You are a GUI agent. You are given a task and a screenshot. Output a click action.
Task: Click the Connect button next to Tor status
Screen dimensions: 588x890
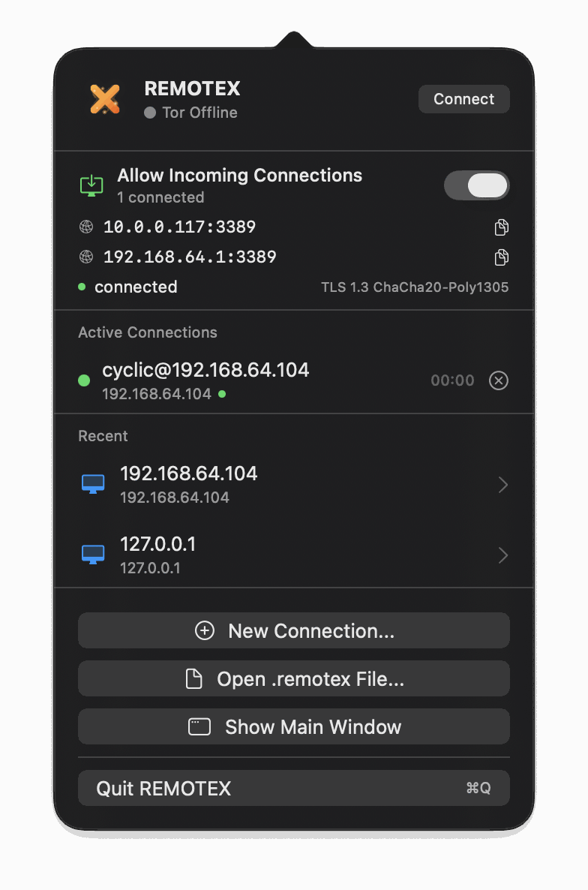click(x=463, y=99)
